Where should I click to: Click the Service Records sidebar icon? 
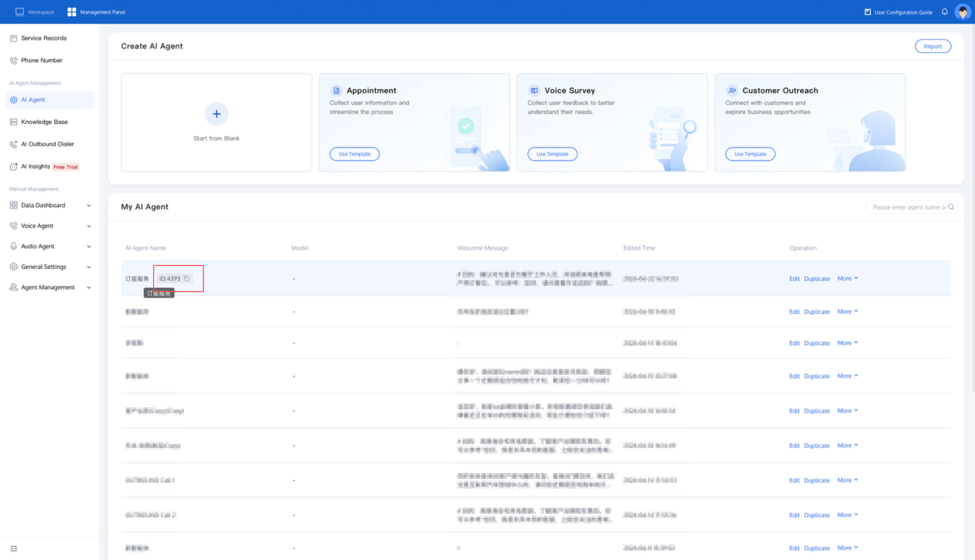pos(13,38)
